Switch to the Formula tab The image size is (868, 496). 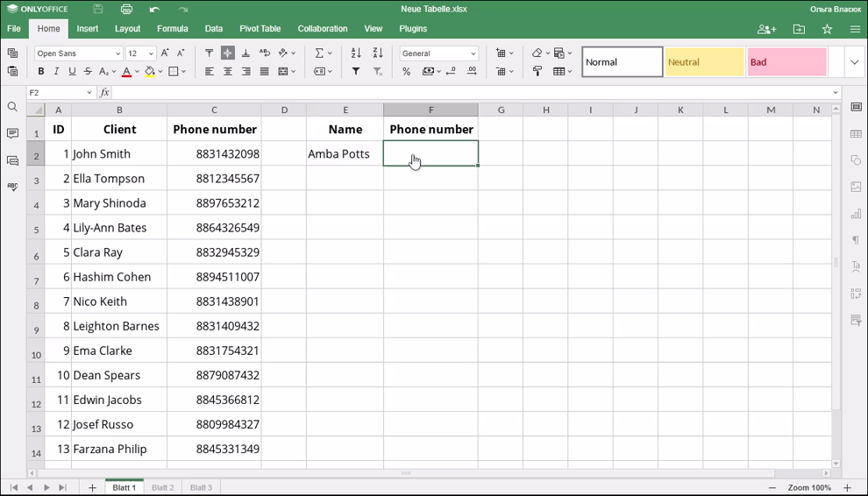(x=172, y=29)
